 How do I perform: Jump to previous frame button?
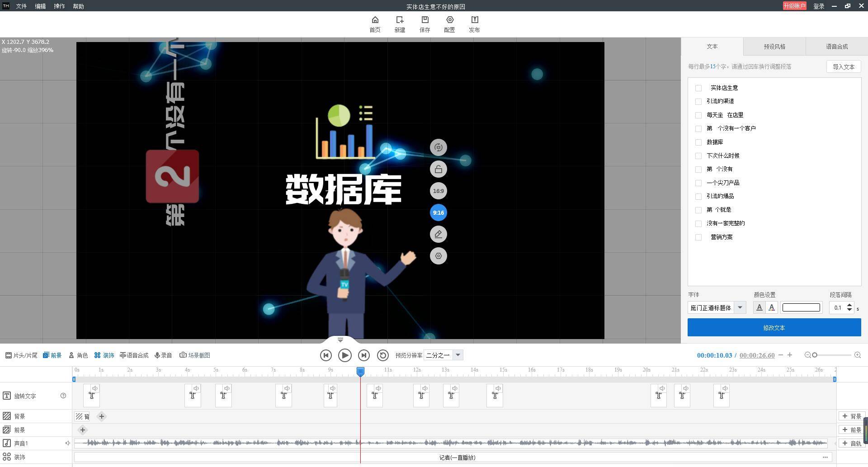(325, 355)
